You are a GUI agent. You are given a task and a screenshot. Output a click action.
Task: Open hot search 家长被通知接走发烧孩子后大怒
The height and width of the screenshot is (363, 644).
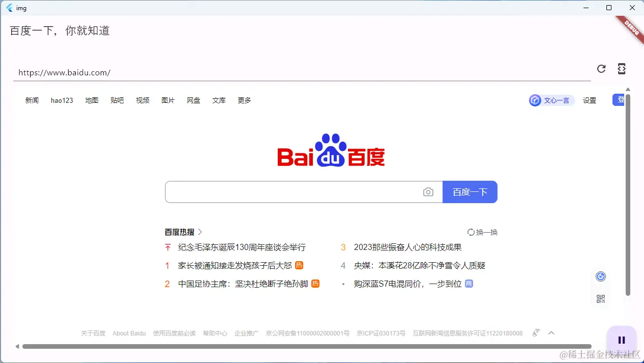pyautogui.click(x=235, y=265)
